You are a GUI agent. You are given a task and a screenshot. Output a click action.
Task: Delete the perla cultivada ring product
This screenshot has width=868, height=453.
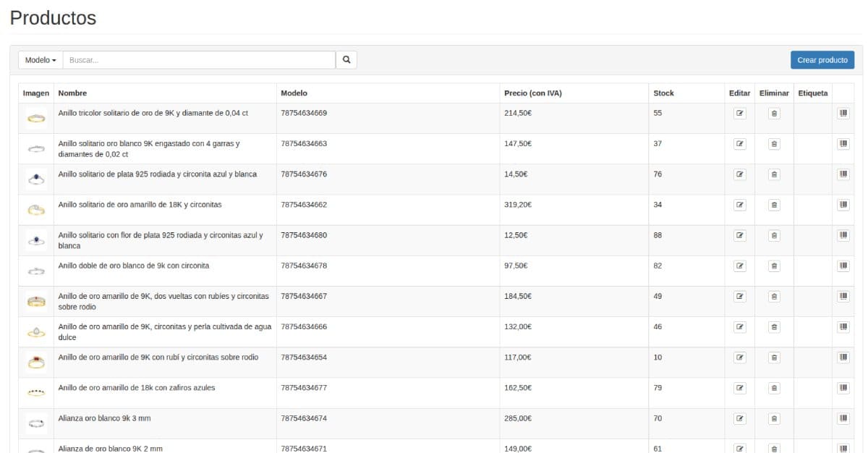(774, 327)
